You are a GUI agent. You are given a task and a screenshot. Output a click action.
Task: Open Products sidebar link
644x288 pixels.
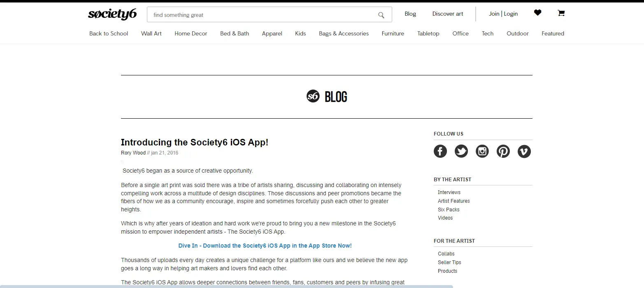(x=447, y=271)
